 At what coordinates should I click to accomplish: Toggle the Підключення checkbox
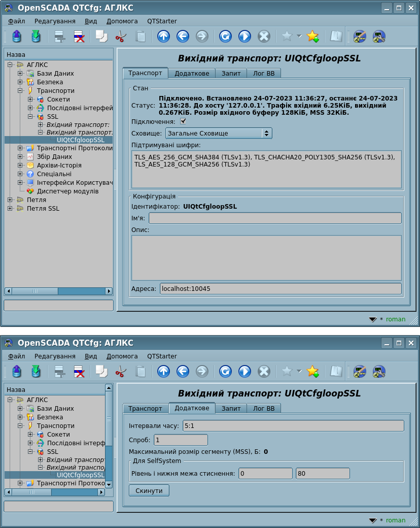point(183,121)
